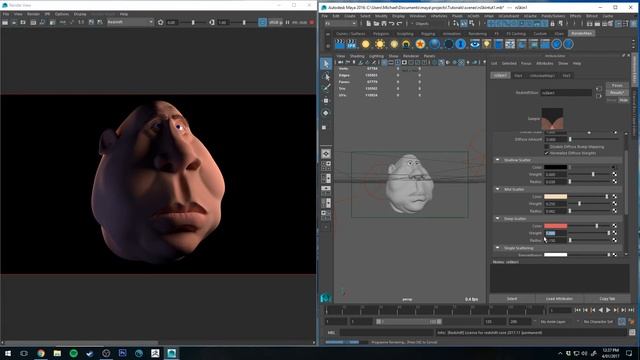Click the Deep Scatter Weight input field
Screen dimensions: 640x360
(x=556, y=233)
